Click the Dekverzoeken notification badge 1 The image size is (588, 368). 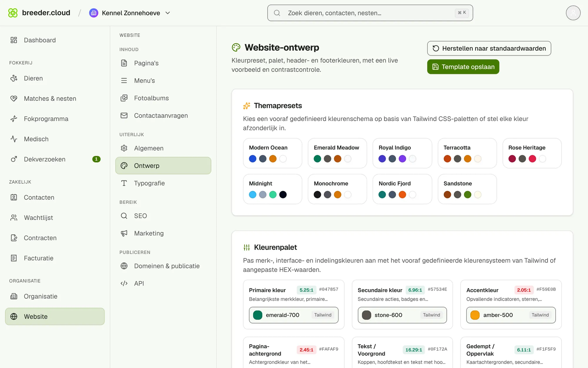(x=96, y=159)
